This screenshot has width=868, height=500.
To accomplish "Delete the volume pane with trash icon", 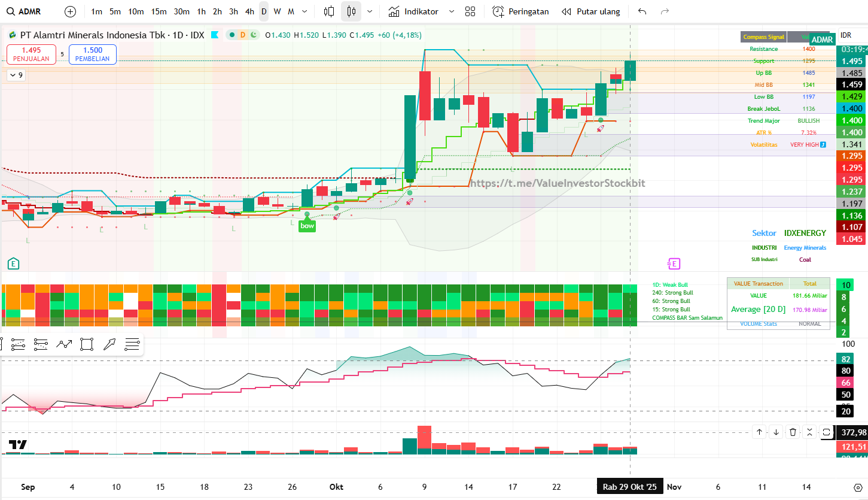I will pyautogui.click(x=793, y=432).
